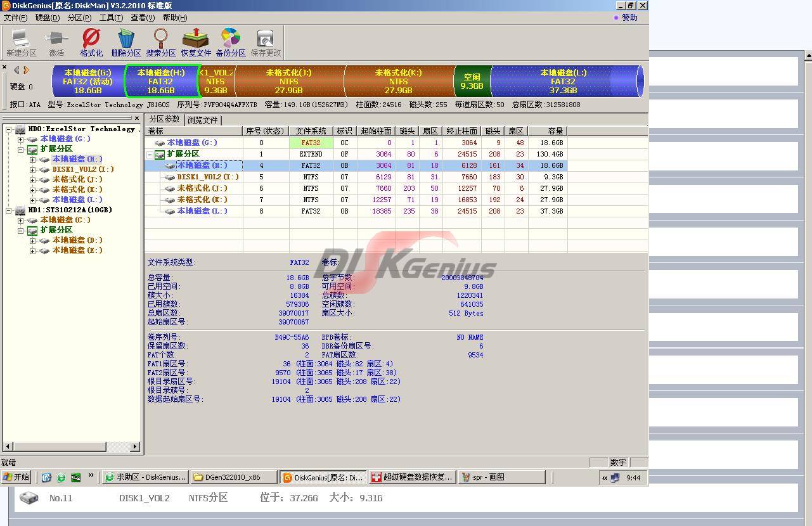Collapse HD1:ST310212A(10GB) tree node
The width and height of the screenshot is (812, 526).
point(9,210)
